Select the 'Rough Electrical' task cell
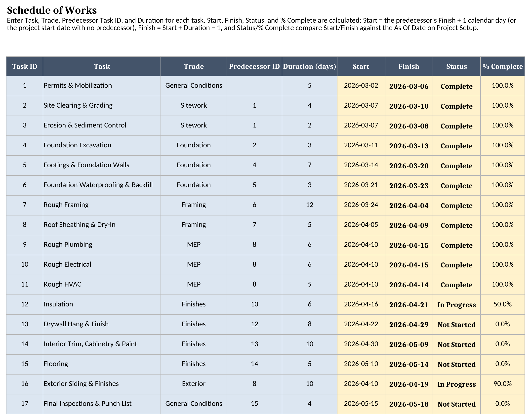Image resolution: width=531 pixels, height=420 pixels. [x=102, y=265]
